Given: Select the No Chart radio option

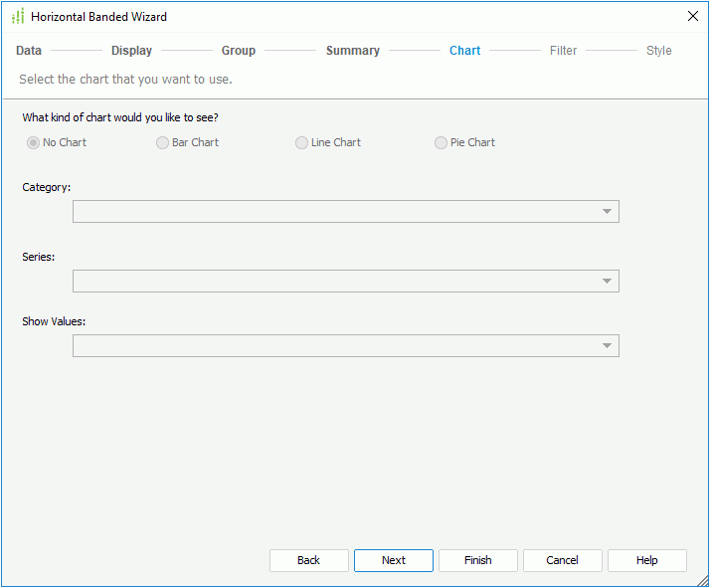Looking at the screenshot, I should (x=34, y=142).
